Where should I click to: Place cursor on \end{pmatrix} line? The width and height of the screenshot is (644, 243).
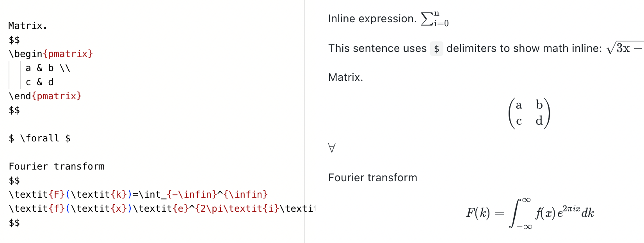tap(45, 96)
